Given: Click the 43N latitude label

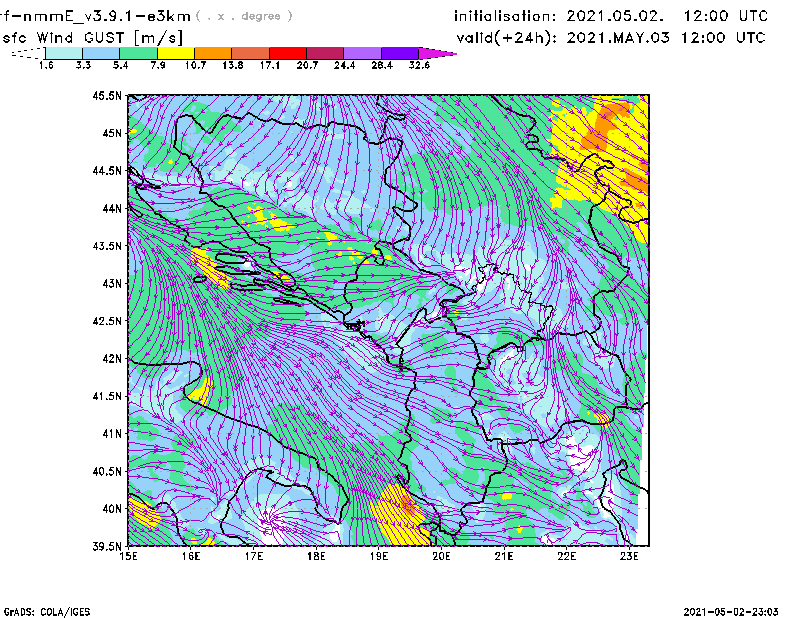Looking at the screenshot, I should (112, 283).
